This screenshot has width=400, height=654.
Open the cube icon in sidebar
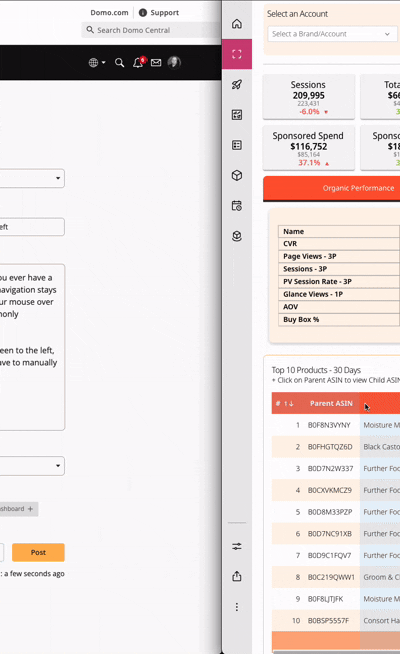pos(236,175)
